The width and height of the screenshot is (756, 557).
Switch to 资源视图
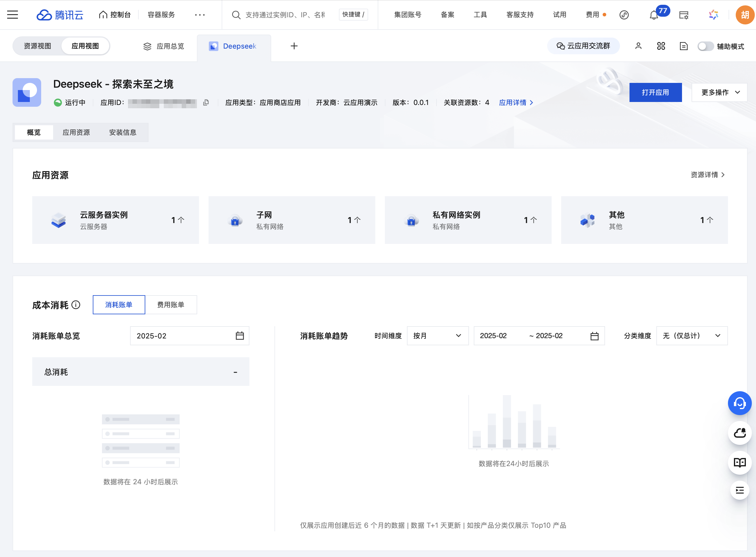pyautogui.click(x=37, y=46)
